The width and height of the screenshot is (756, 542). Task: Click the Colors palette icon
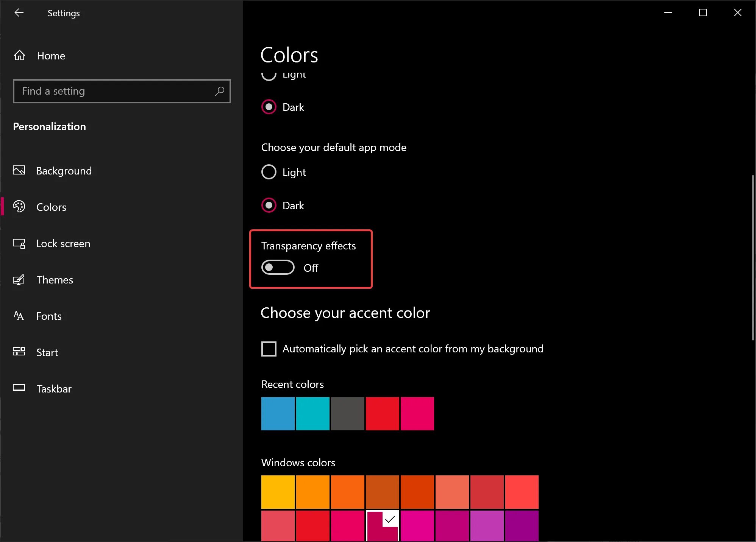[x=19, y=207]
